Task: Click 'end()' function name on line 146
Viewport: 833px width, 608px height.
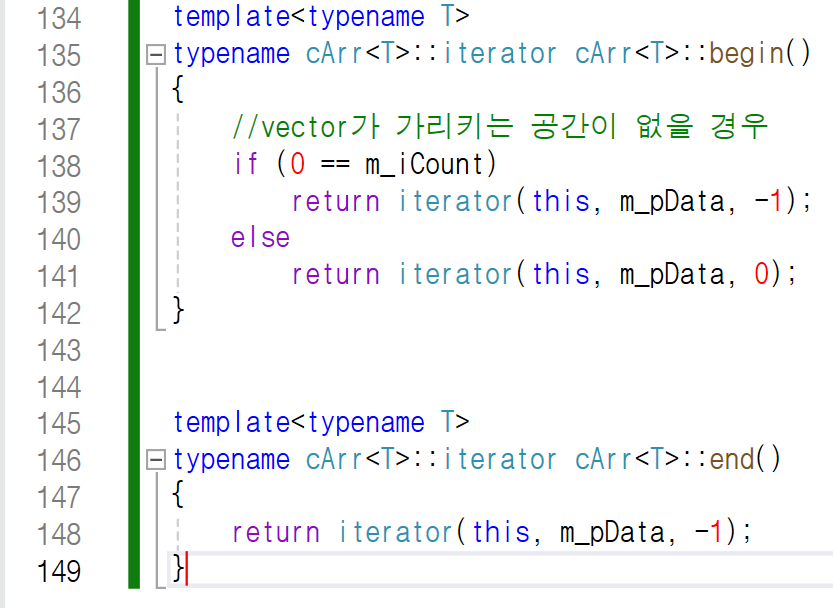Action: 745,459
